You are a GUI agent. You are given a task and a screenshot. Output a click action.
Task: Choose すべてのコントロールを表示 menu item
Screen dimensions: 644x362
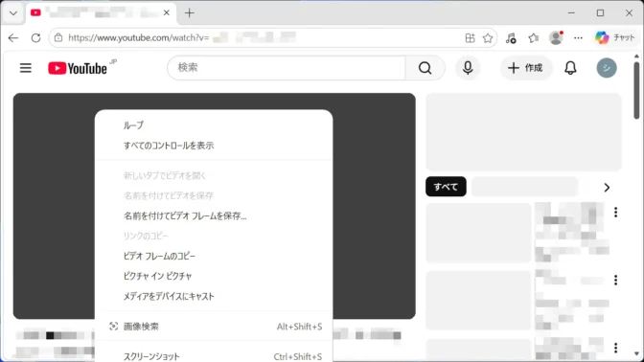pos(214,146)
